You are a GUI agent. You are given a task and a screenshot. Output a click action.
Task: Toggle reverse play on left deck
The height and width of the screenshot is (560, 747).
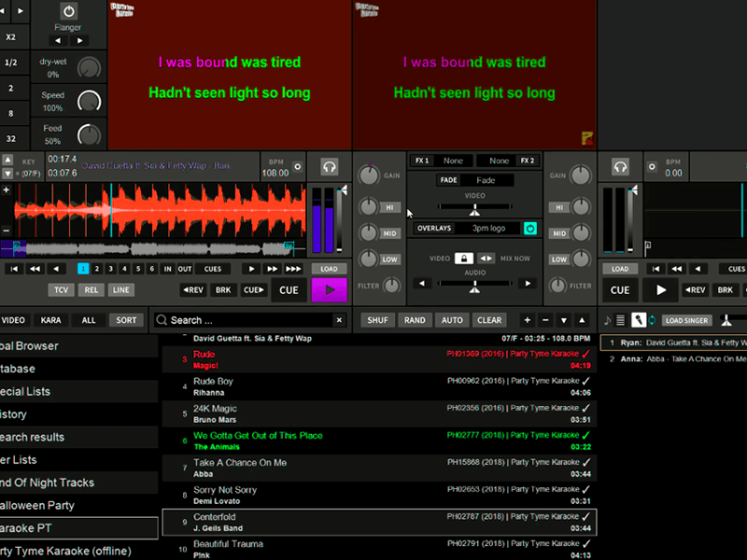tap(193, 290)
